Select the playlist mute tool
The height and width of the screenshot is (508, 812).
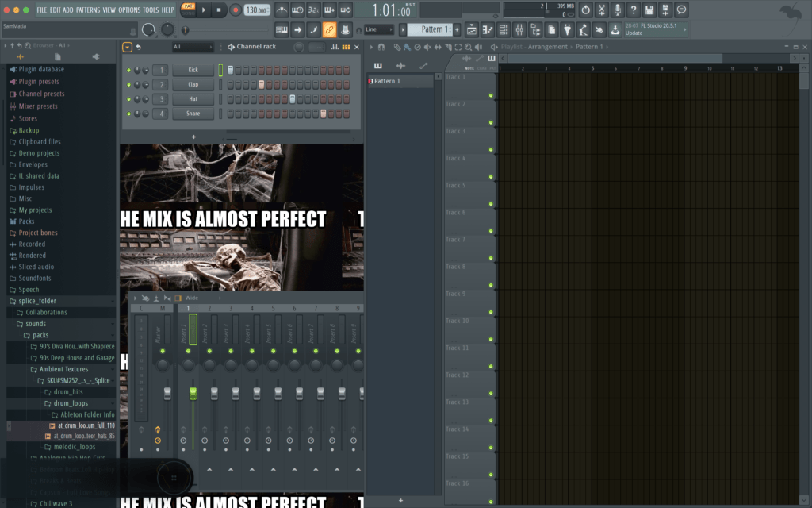pyautogui.click(x=427, y=47)
